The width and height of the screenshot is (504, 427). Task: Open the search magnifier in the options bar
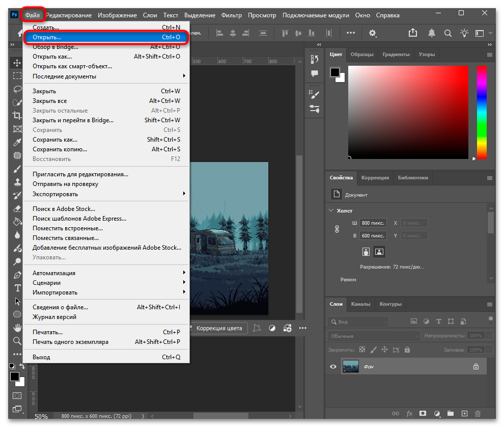click(x=448, y=33)
